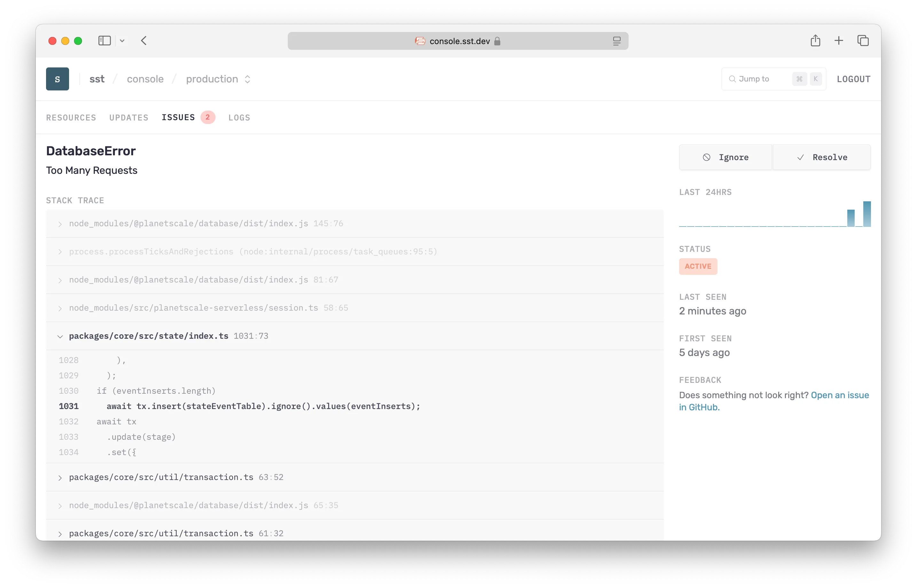Show the tab overview icon

click(x=863, y=41)
